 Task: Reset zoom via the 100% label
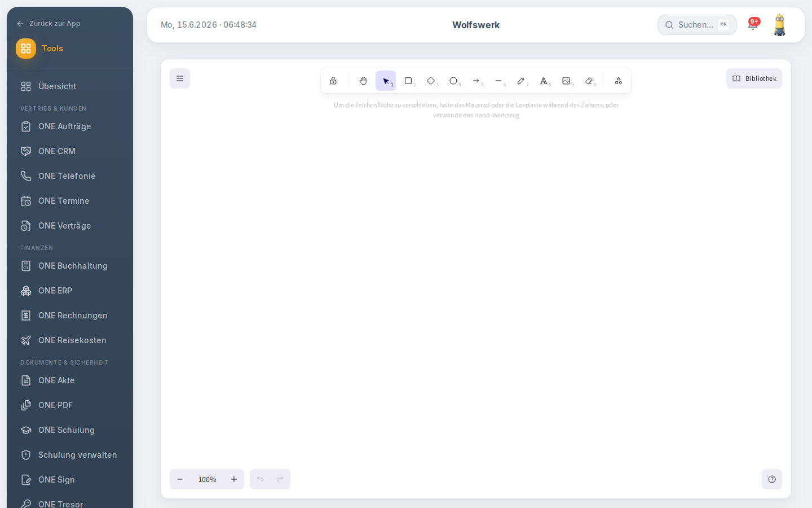point(207,479)
